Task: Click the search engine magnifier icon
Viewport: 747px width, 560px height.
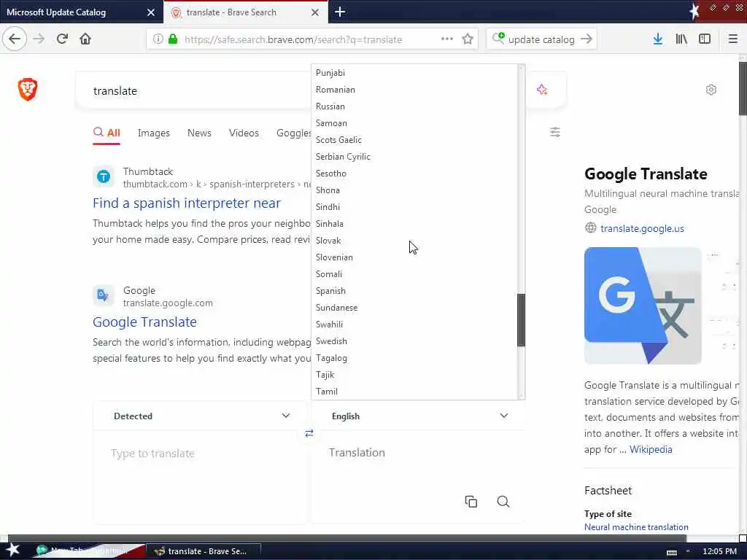Action: click(x=498, y=38)
